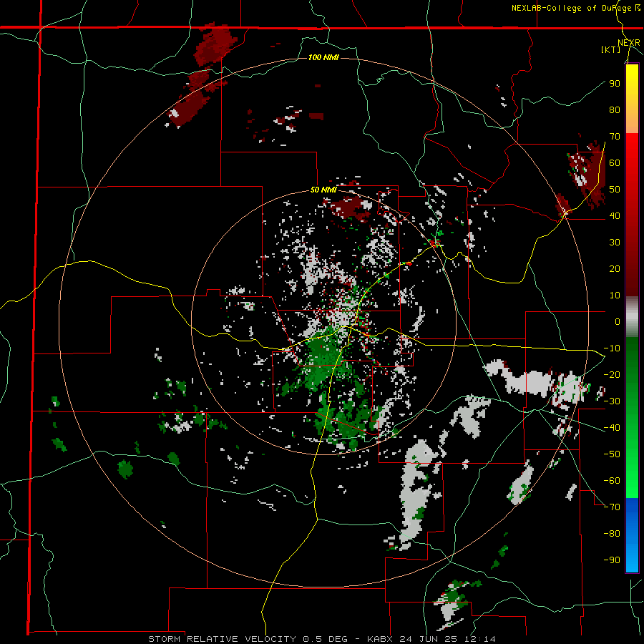Click the 50 value on the velocity scale

pyautogui.click(x=615, y=190)
